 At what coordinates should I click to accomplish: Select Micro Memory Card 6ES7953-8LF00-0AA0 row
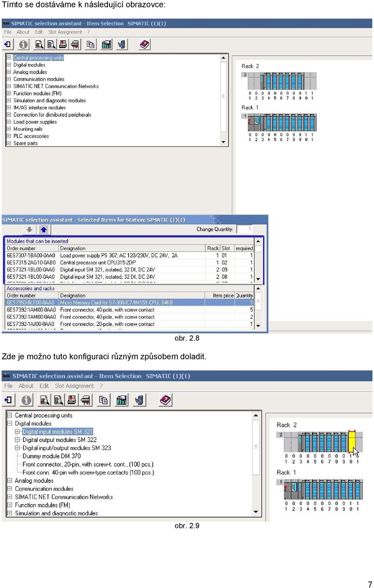[130, 302]
